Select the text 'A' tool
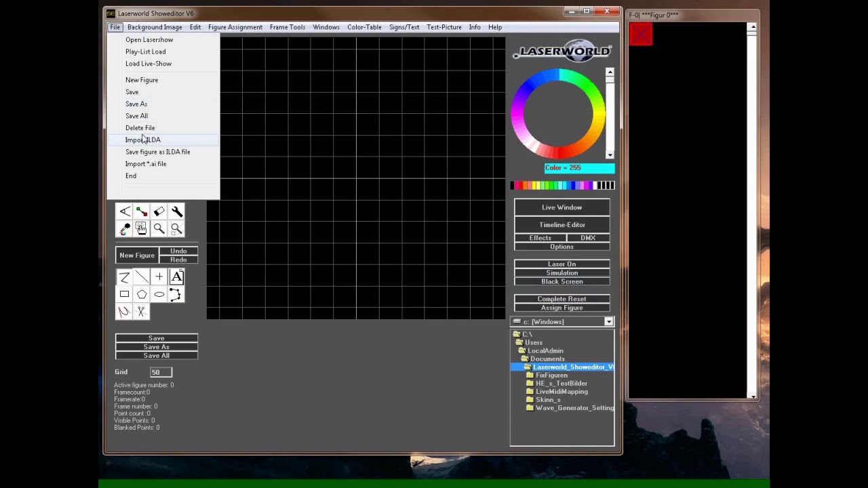 point(176,277)
